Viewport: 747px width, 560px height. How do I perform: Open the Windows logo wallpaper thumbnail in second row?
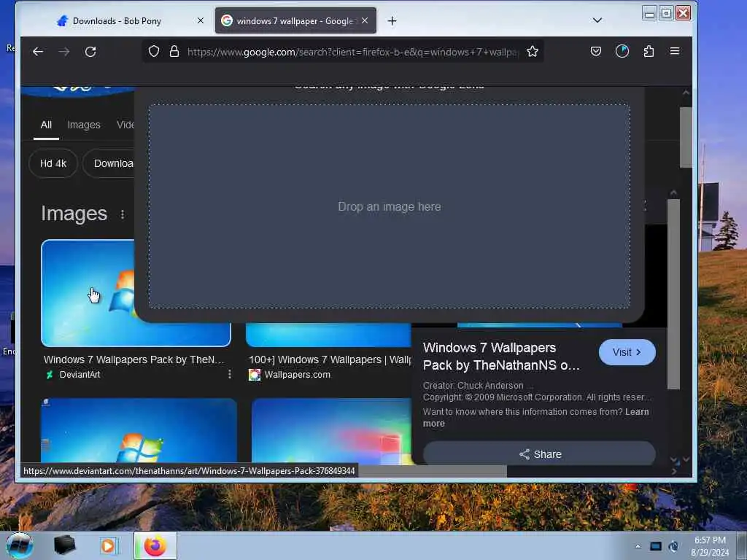pos(139,431)
